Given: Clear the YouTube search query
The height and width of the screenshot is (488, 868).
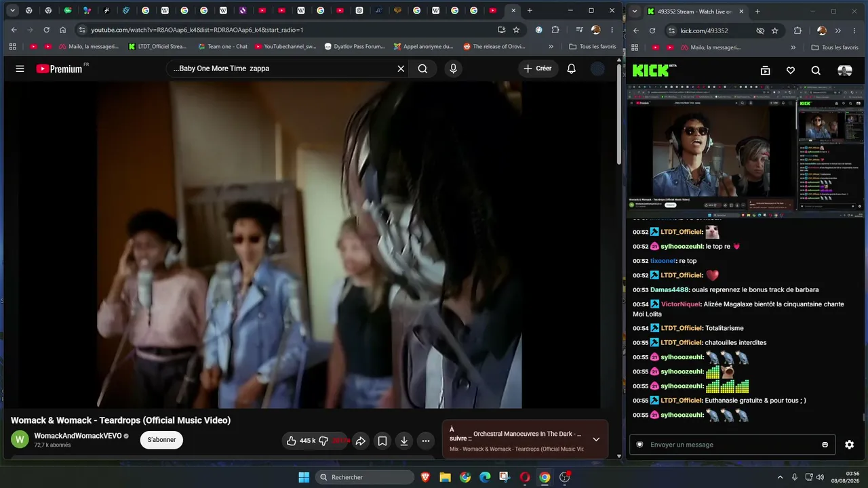Looking at the screenshot, I should pos(401,68).
